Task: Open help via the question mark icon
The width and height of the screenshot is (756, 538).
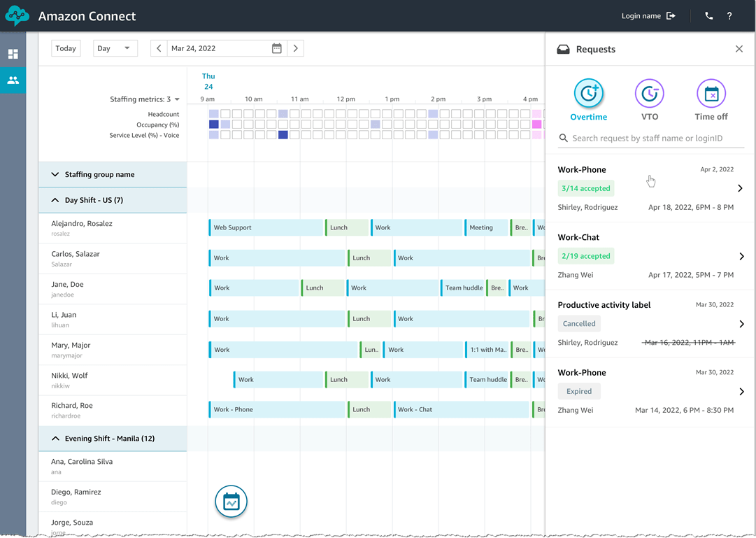Action: [729, 15]
